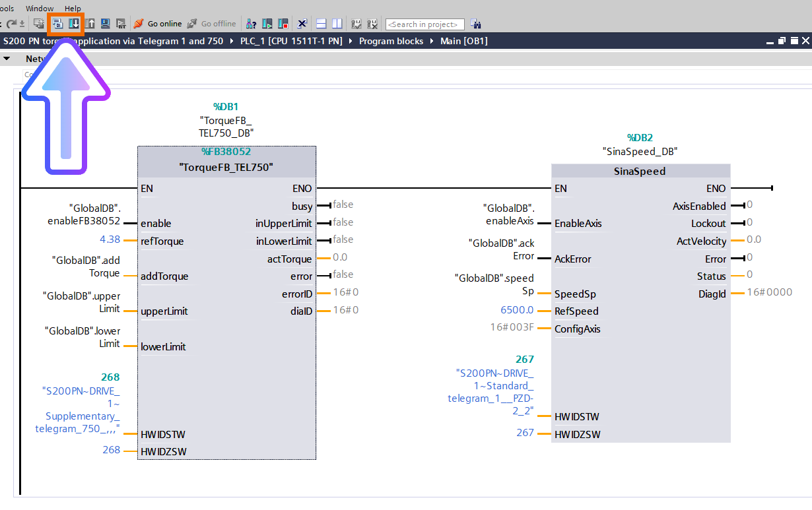The image size is (812, 510).
Task: Click the Stop CPU icon
Action: coord(283,24)
